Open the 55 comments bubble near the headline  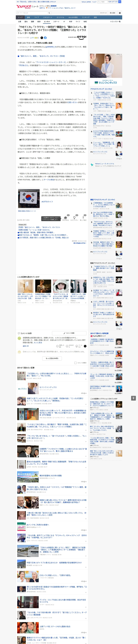32,38
